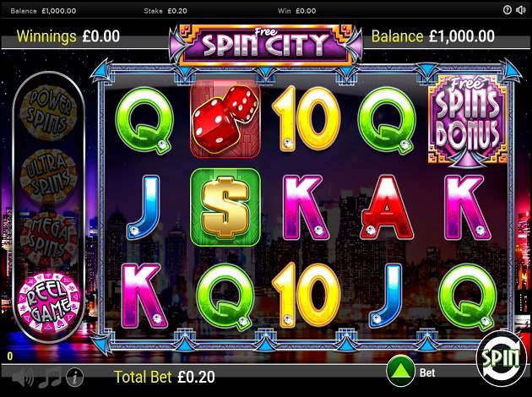Select the Ultra Spins chip
Image resolution: width=532 pixels, height=397 pixels.
pyautogui.click(x=48, y=176)
